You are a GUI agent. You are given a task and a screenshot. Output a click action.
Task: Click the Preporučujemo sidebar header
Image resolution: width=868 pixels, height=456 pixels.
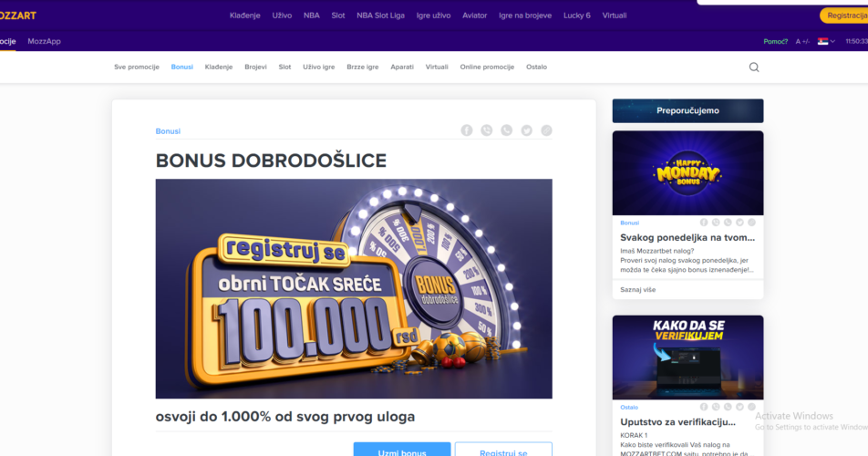pyautogui.click(x=687, y=110)
